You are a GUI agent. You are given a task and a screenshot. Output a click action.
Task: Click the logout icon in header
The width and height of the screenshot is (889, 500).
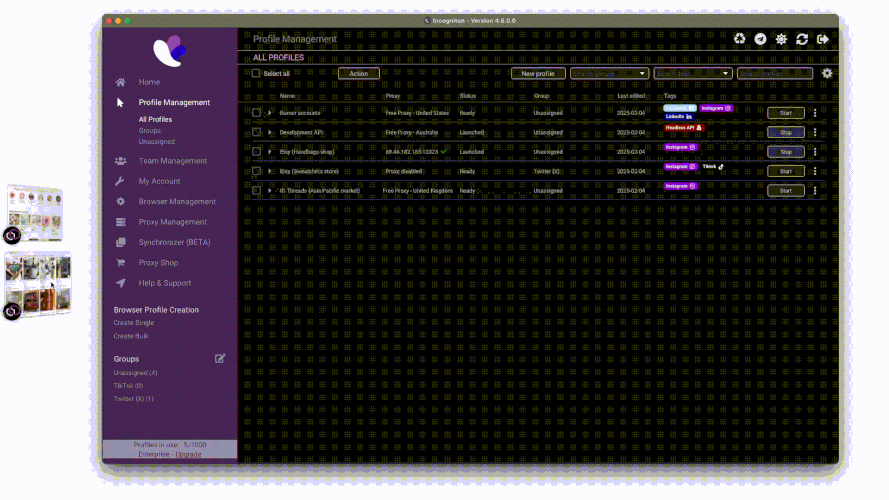[x=823, y=39]
